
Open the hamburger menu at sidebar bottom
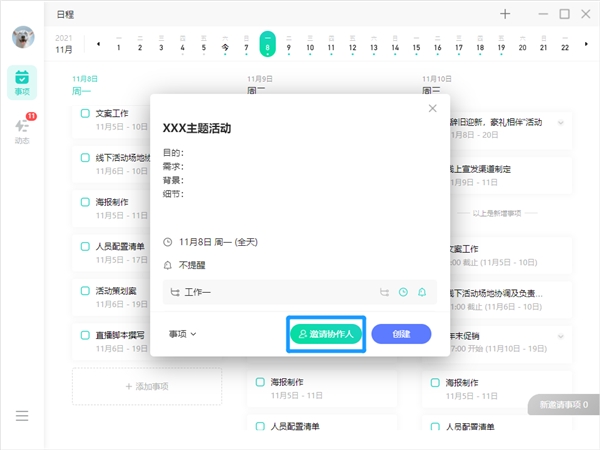click(22, 416)
